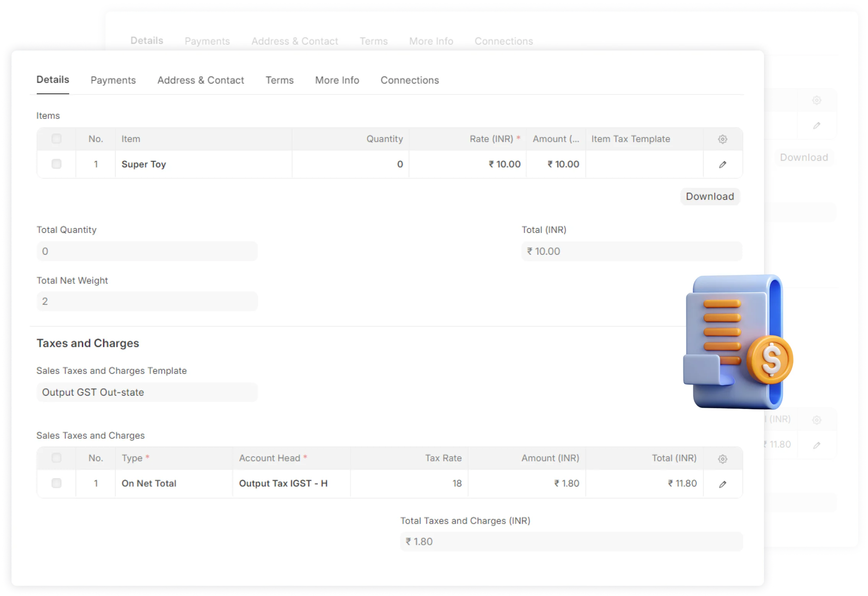
Task: Click the top-right edit pencil icon
Action: 816,125
